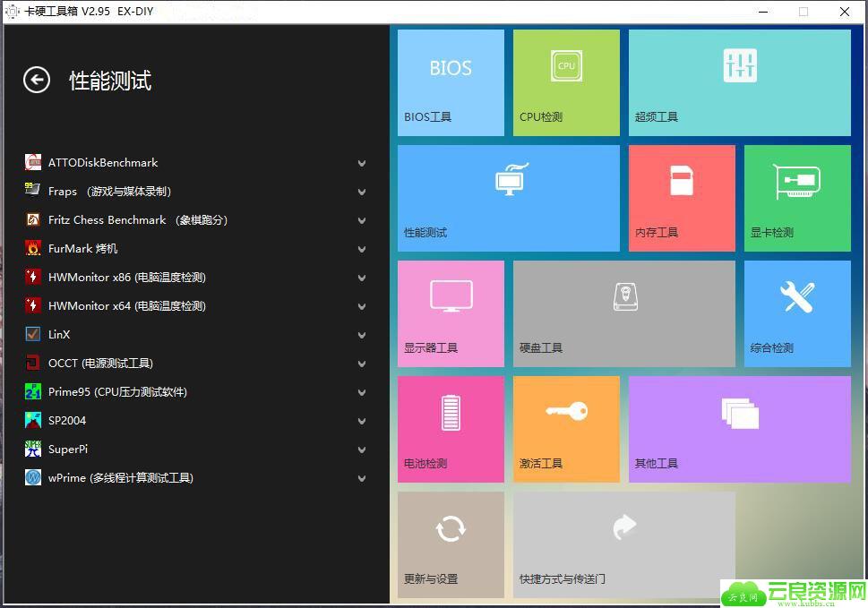Select Prime95 (CPU压力测试软件) label
Screen dimensions: 868x608
(x=117, y=391)
